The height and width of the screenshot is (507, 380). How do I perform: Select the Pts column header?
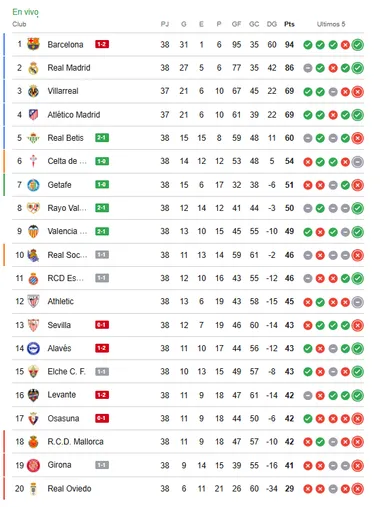tap(289, 24)
